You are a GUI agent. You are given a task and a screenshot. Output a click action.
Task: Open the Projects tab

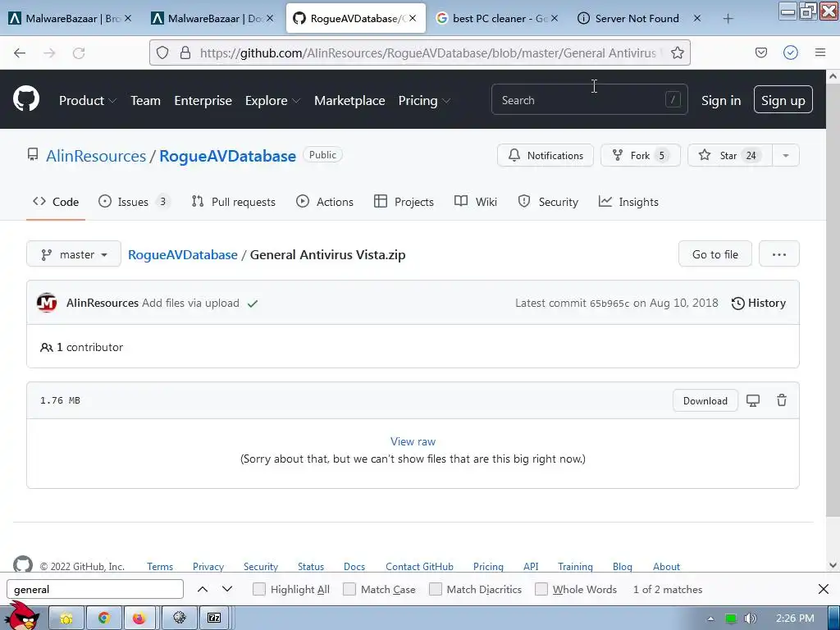[x=404, y=202]
